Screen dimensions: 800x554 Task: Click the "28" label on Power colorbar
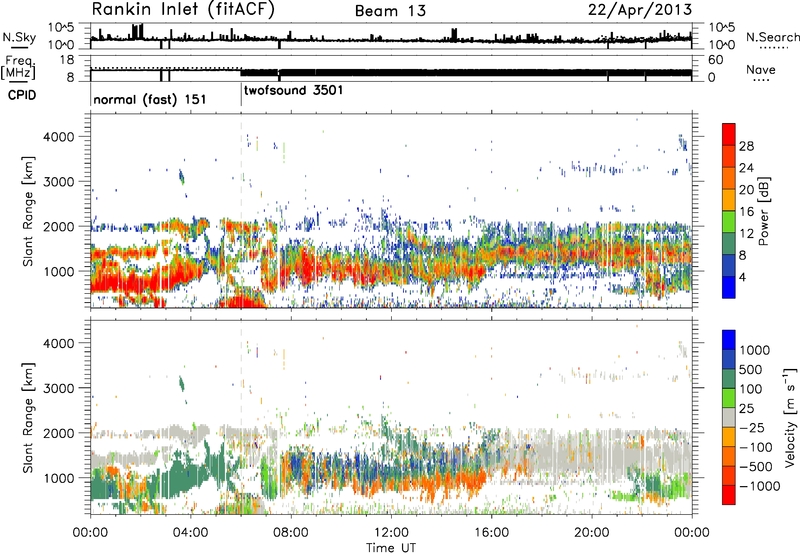click(x=746, y=146)
